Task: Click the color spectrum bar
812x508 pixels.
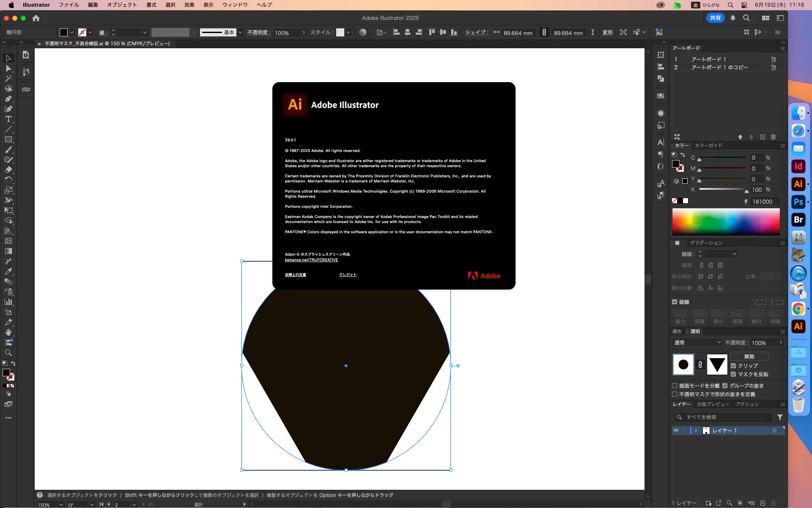Action: (726, 222)
